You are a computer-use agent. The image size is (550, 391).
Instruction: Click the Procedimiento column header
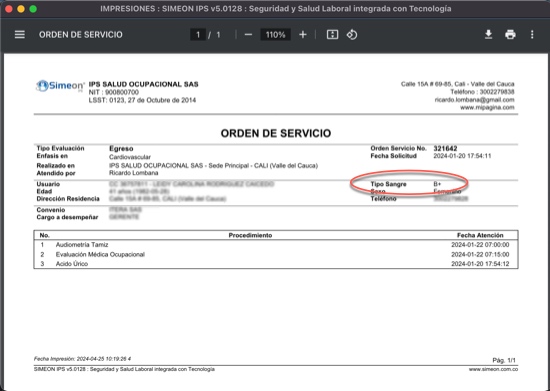250,235
